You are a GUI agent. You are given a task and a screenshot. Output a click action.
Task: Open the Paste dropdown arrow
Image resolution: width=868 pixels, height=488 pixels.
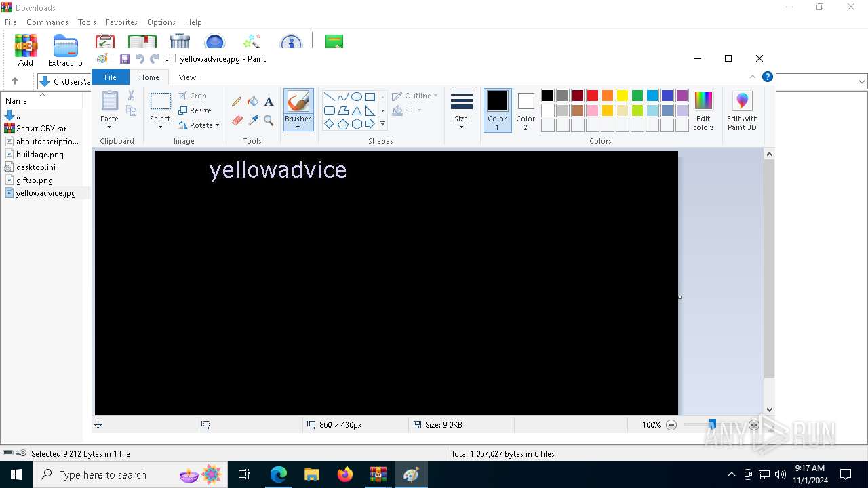coord(109,127)
